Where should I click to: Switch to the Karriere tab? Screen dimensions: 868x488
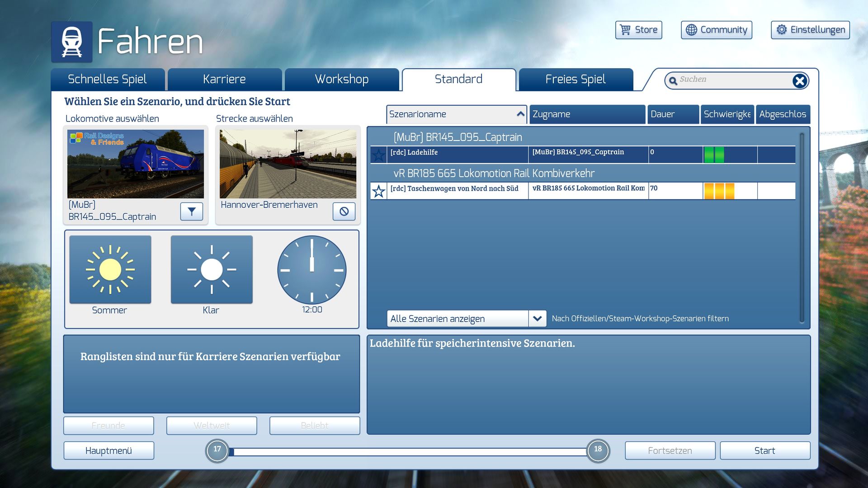[224, 80]
